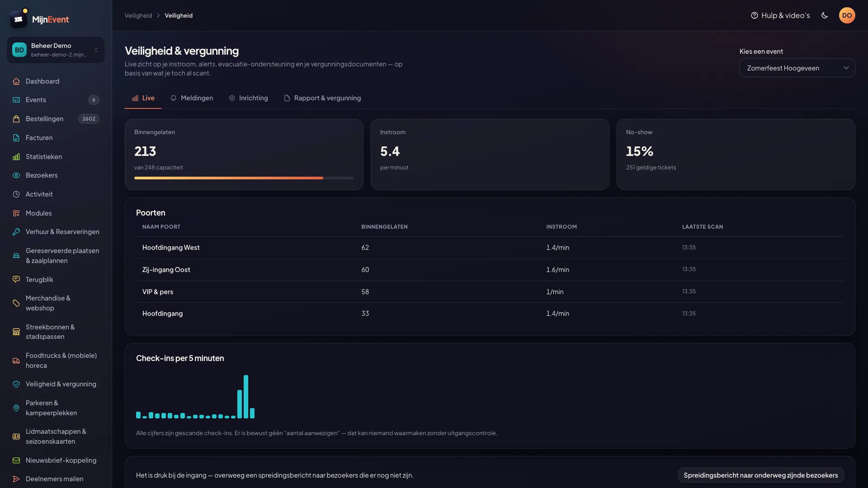The width and height of the screenshot is (868, 488).
Task: Open the Rapport & vergunning tab
Action: [x=322, y=98]
